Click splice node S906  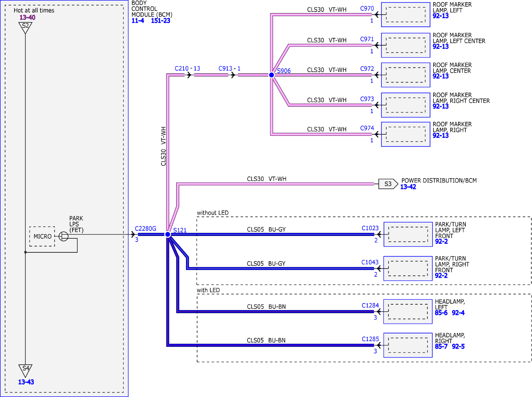pos(271,75)
